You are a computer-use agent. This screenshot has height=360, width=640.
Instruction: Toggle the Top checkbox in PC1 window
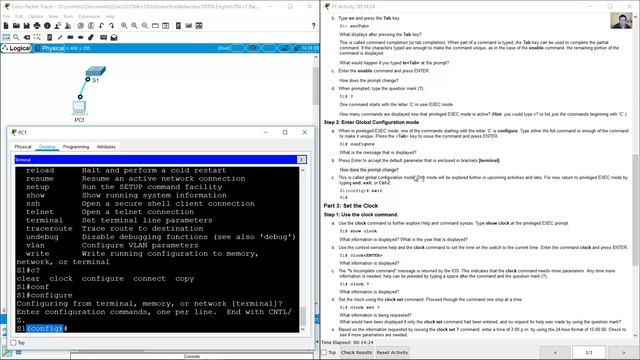(x=13, y=342)
